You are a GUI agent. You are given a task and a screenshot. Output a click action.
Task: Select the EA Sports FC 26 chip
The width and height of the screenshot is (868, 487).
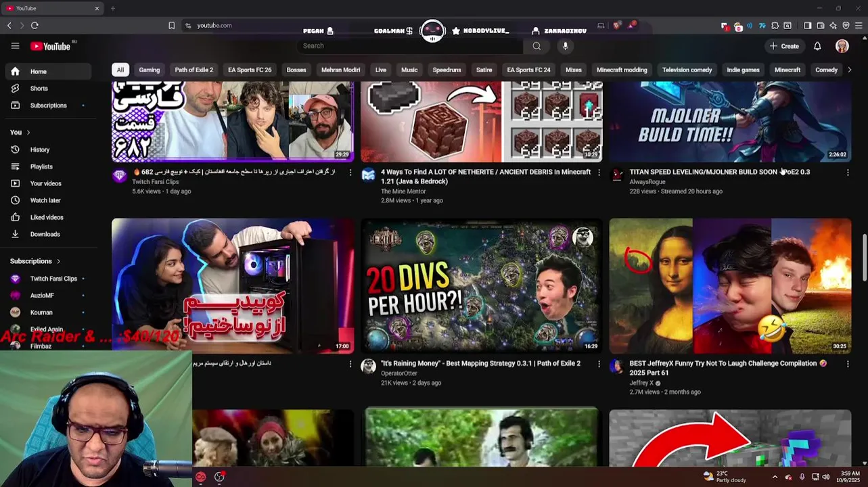tap(250, 70)
